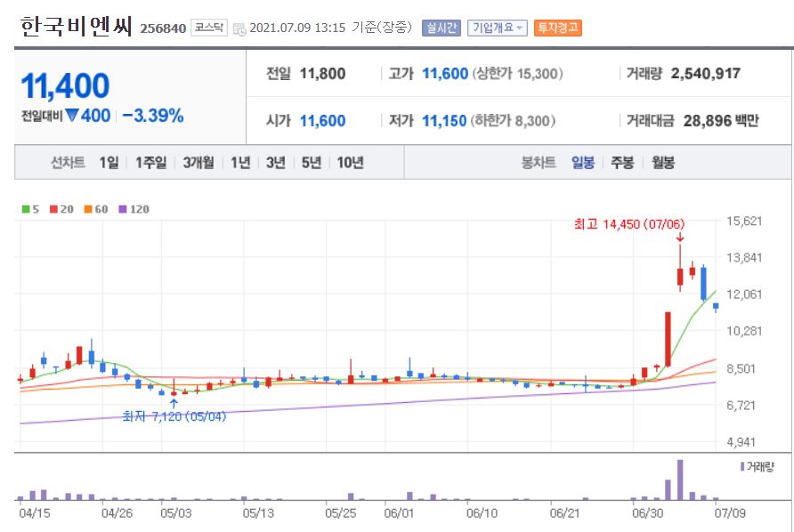Click the 06/10 date axis label
This screenshot has width=794, height=532.
click(482, 513)
